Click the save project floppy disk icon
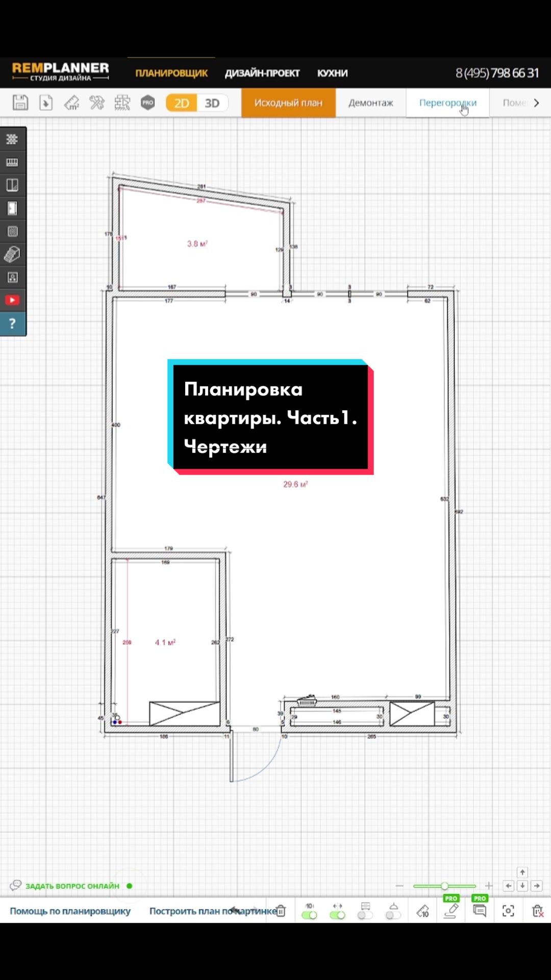The height and width of the screenshot is (980, 551). coord(20,103)
